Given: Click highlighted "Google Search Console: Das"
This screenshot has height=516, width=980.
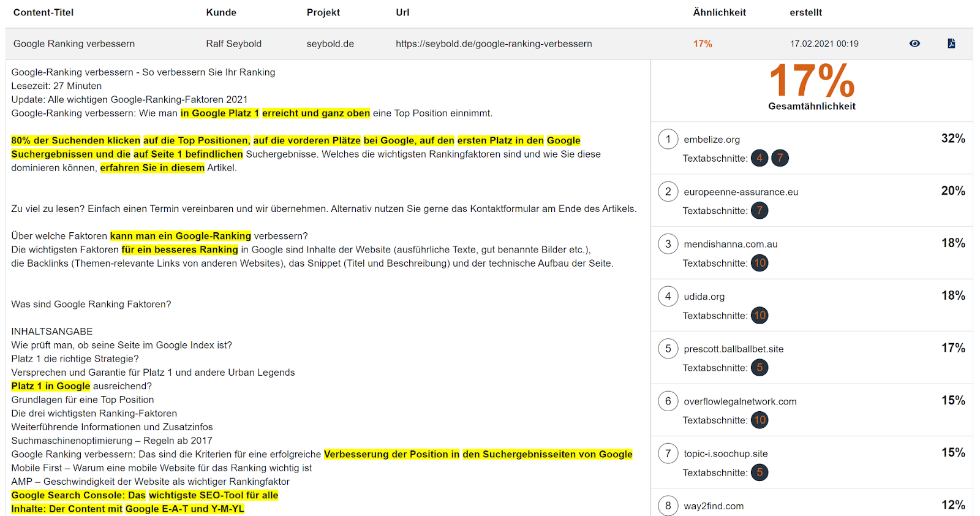Looking at the screenshot, I should [x=78, y=495].
